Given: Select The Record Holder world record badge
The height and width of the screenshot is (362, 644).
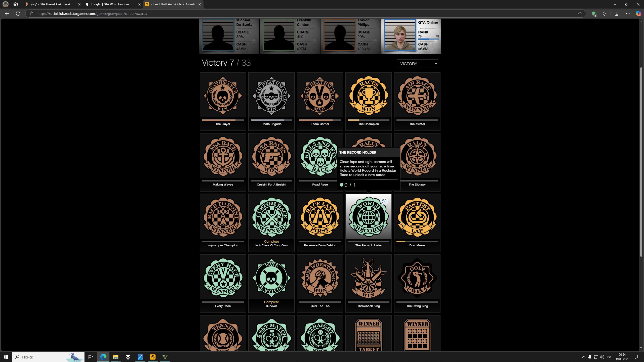Looking at the screenshot, I should (368, 217).
